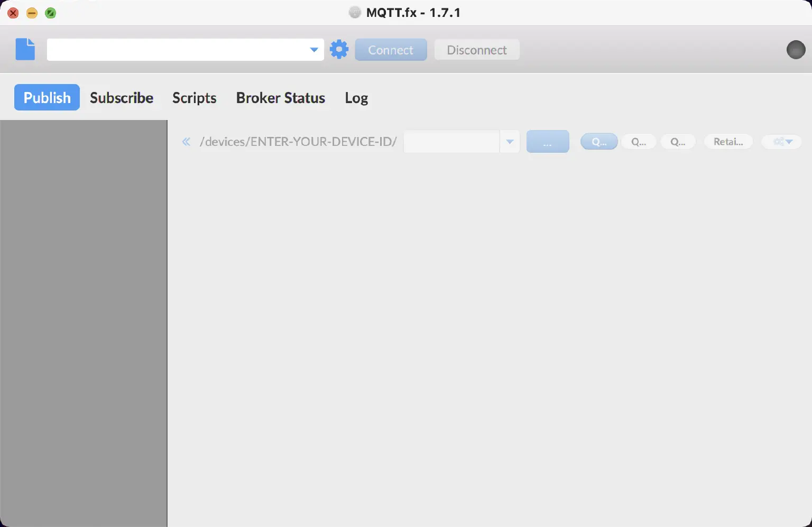
Task: Open the connection profile dropdown
Action: click(x=314, y=49)
